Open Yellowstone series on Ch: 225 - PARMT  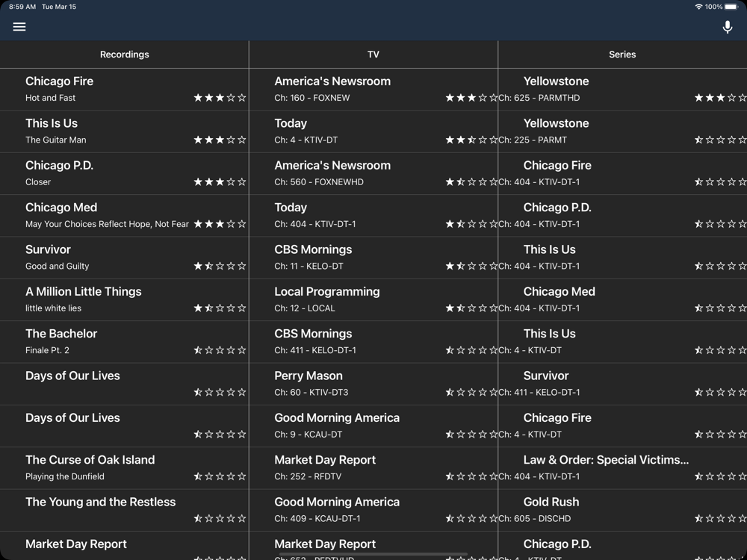click(x=623, y=131)
